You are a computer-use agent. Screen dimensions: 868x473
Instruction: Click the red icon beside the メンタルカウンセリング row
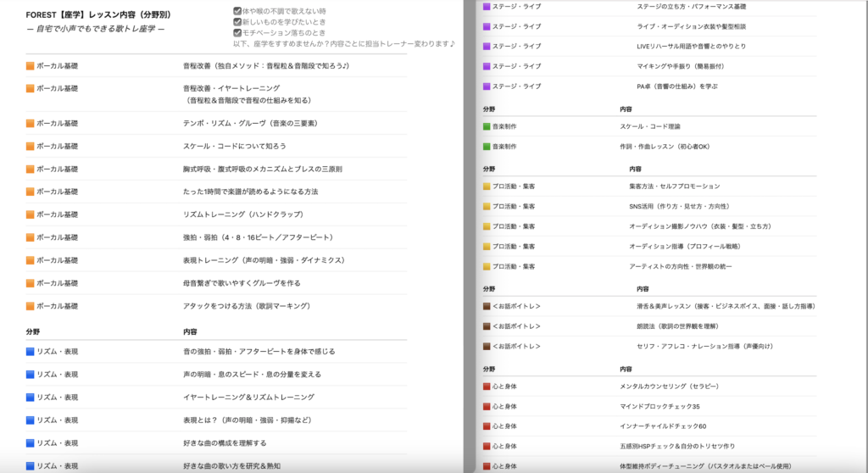[487, 387]
